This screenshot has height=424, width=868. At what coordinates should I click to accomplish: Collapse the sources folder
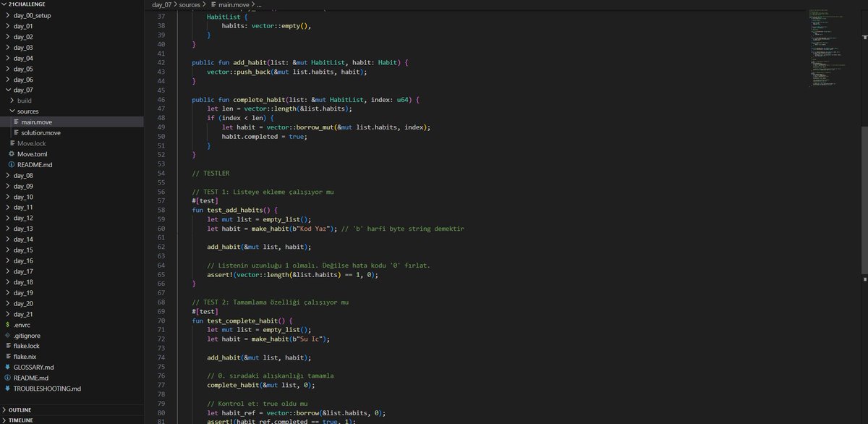tap(12, 111)
